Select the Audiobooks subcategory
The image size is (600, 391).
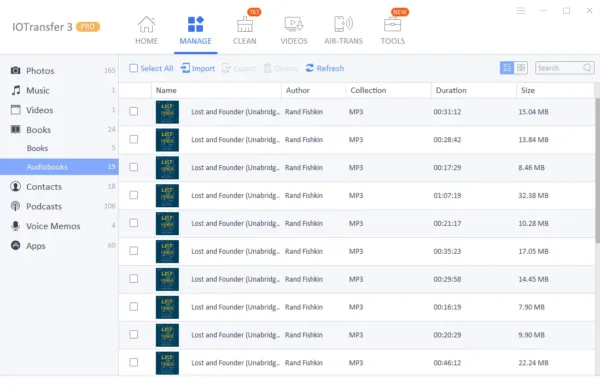(x=59, y=167)
